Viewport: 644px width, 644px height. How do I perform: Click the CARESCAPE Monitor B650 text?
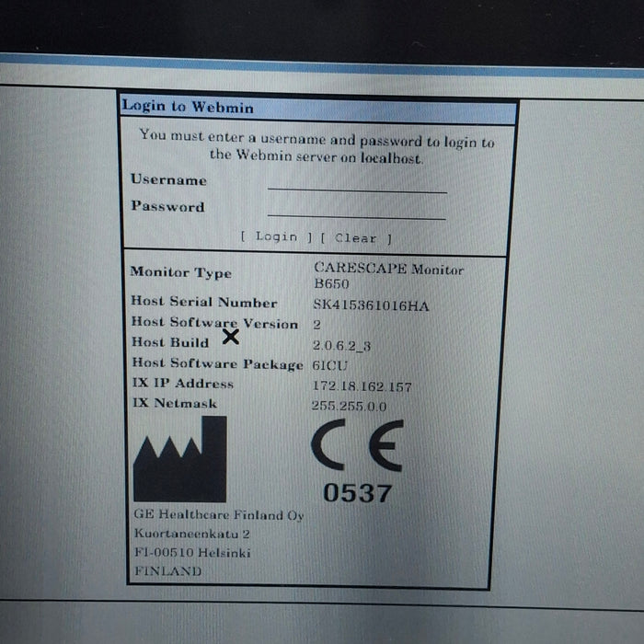pyautogui.click(x=387, y=276)
